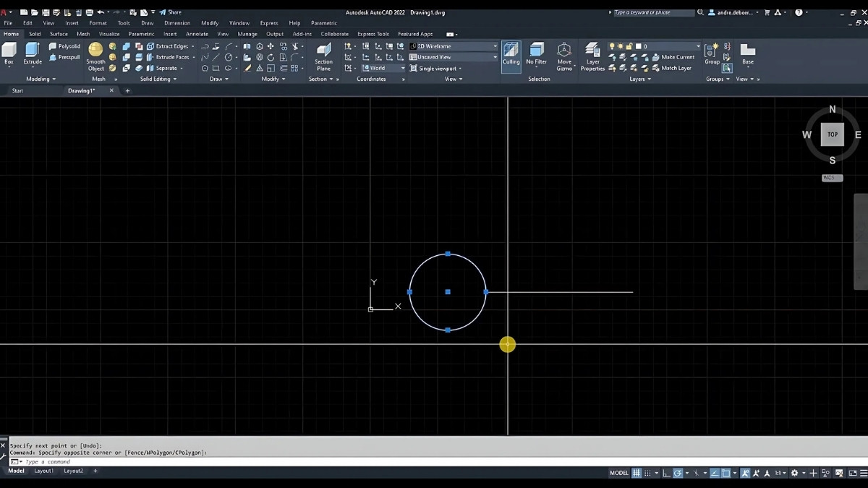Expand the Solid Editing panel

(x=158, y=79)
